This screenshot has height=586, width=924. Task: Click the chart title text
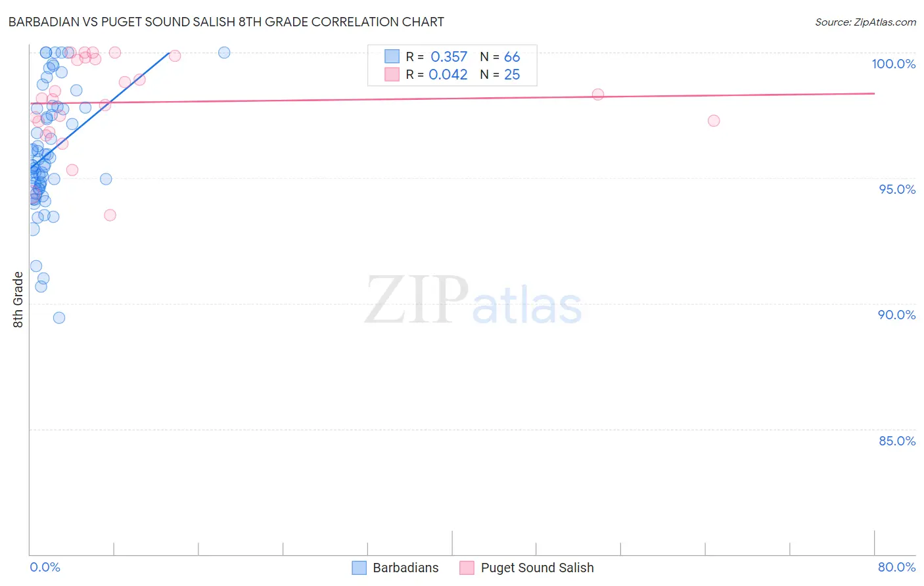coord(226,22)
